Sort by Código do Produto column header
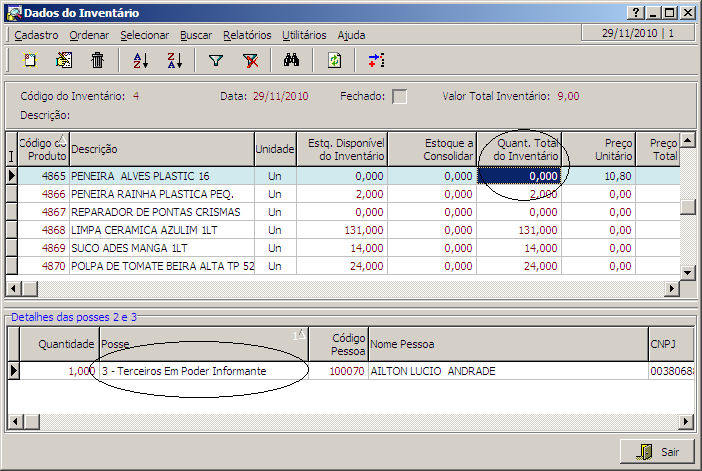The width and height of the screenshot is (702, 471). click(x=43, y=149)
